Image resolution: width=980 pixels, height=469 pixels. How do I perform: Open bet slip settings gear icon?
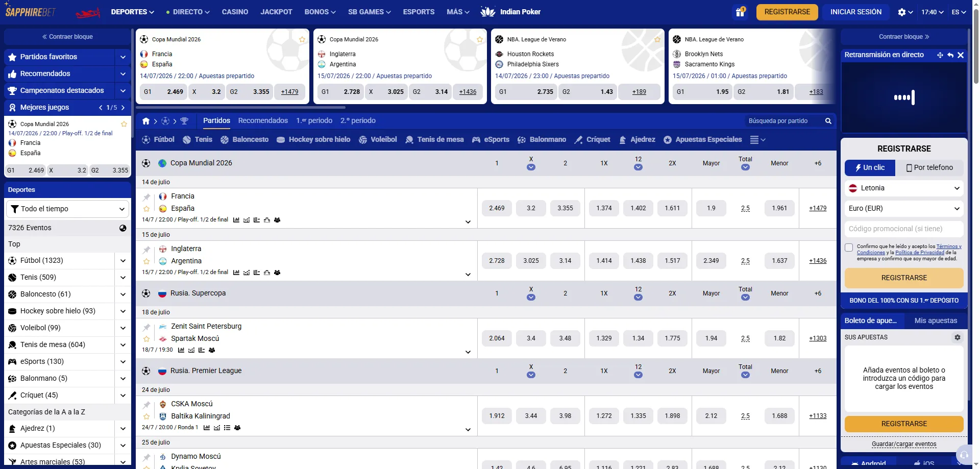pos(958,337)
